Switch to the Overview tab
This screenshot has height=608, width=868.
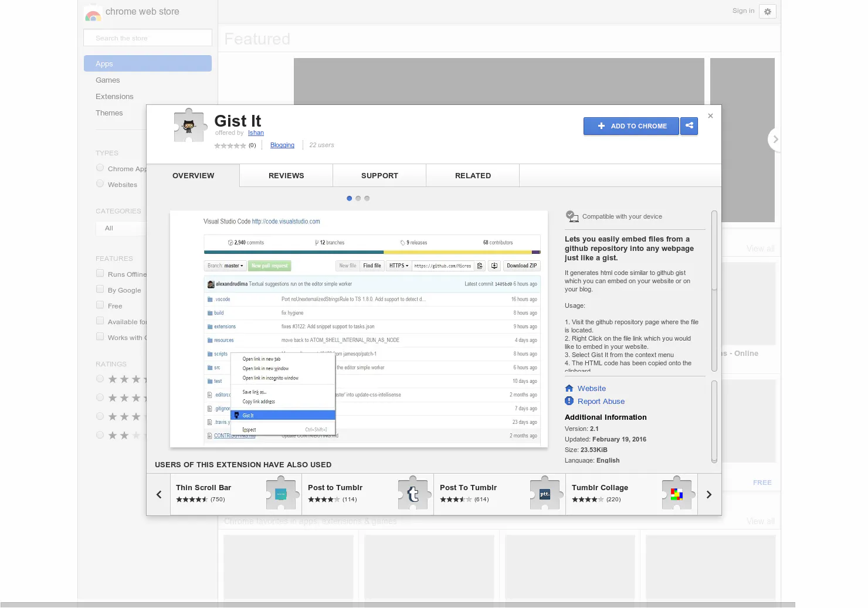click(x=193, y=175)
